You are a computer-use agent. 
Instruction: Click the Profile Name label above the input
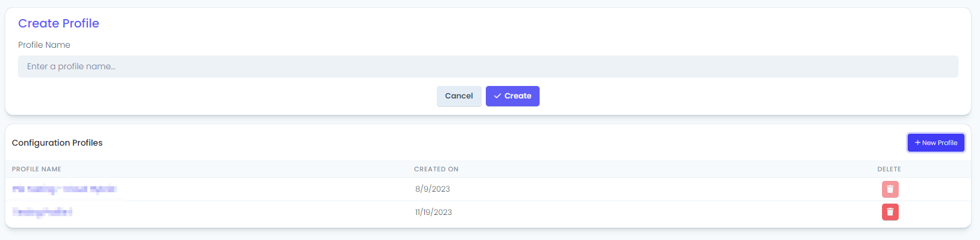(x=44, y=45)
